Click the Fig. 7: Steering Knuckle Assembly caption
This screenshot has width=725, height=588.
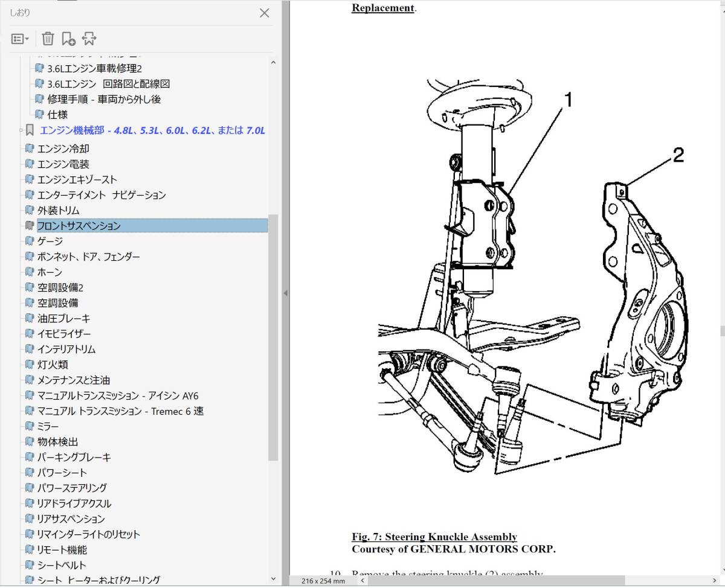pyautogui.click(x=434, y=537)
